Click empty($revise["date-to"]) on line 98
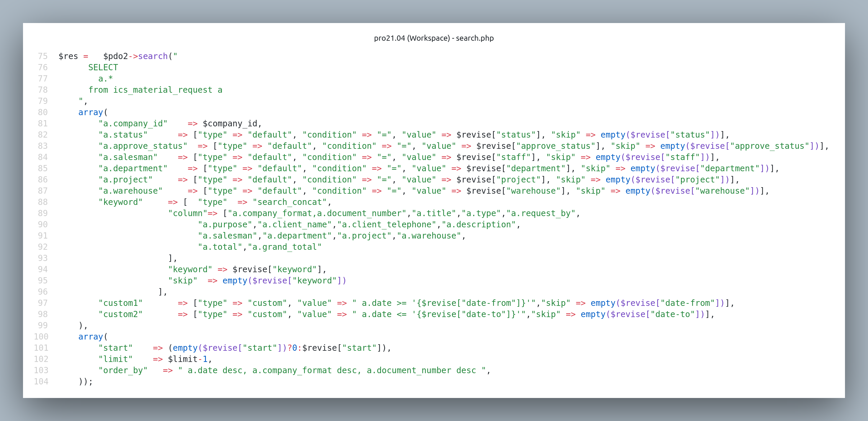Image resolution: width=868 pixels, height=421 pixels. (643, 314)
